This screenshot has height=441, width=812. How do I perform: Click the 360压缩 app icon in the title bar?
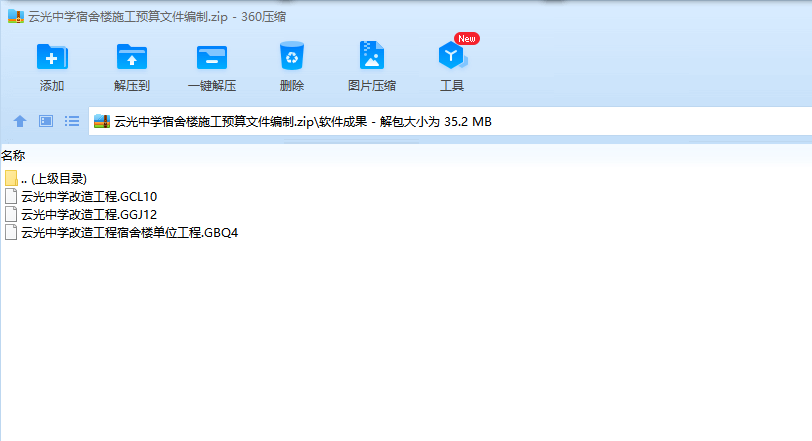coord(16,17)
